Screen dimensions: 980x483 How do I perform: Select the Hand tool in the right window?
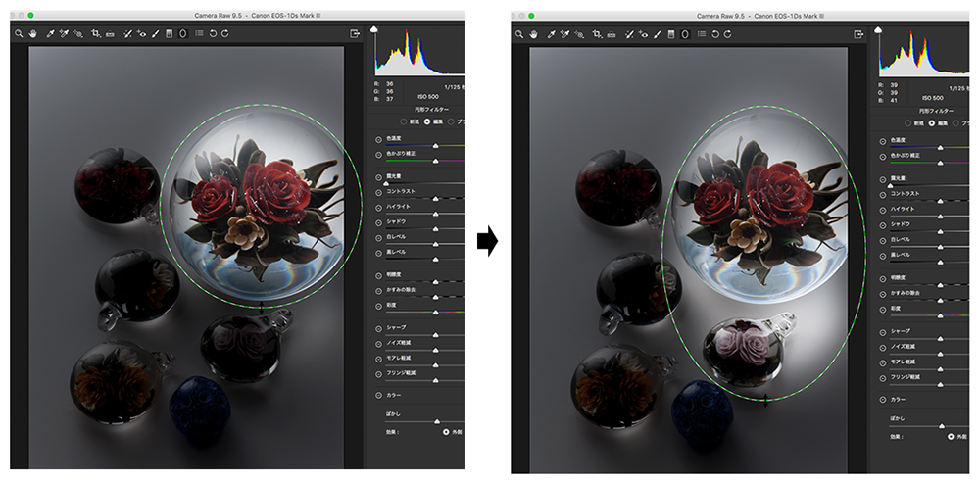533,34
